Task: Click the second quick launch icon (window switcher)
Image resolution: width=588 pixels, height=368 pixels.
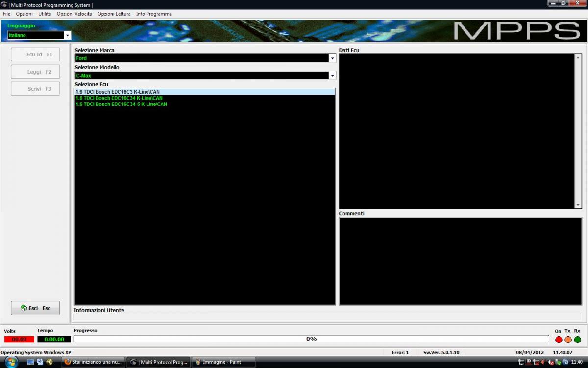Action: [x=40, y=362]
